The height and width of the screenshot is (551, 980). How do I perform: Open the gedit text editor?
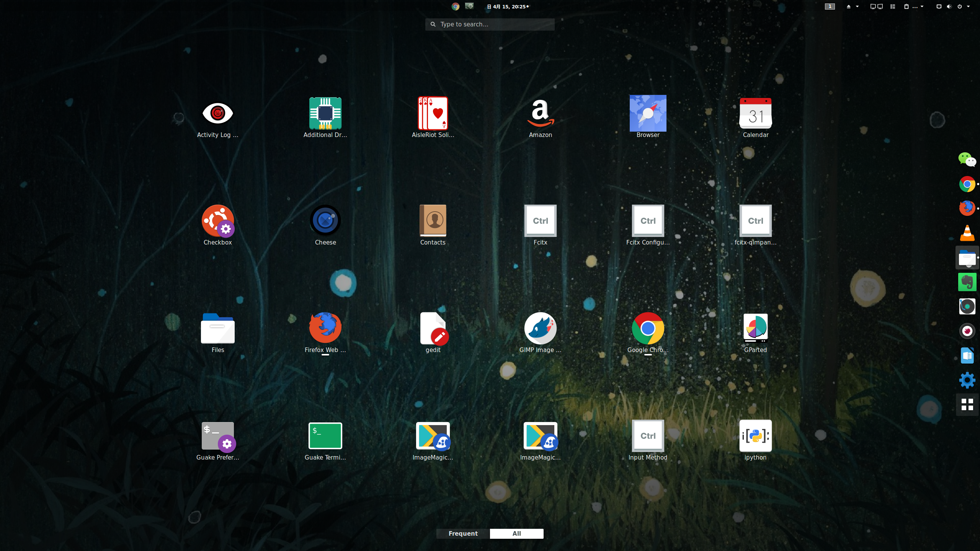coord(433,333)
